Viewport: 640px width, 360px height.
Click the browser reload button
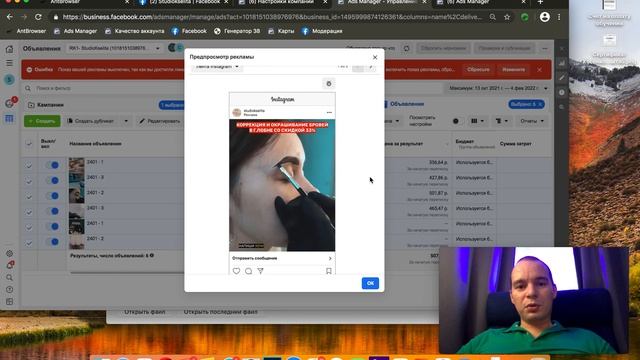(38, 17)
